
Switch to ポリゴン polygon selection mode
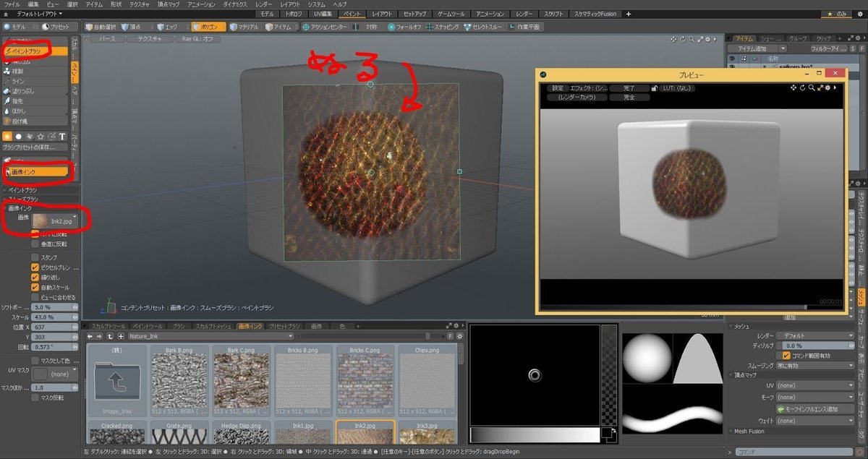[x=209, y=27]
